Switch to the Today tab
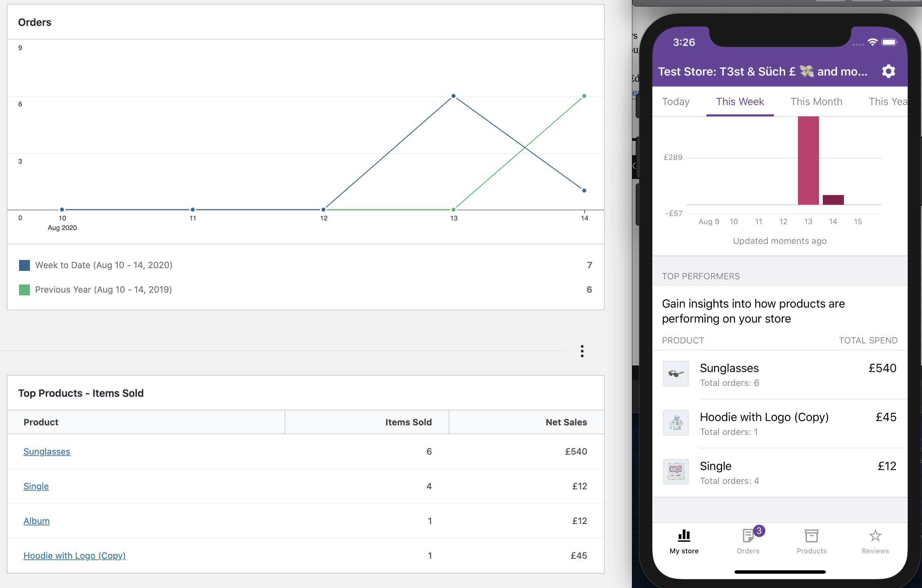Viewport: 922px width, 588px height. [x=676, y=101]
